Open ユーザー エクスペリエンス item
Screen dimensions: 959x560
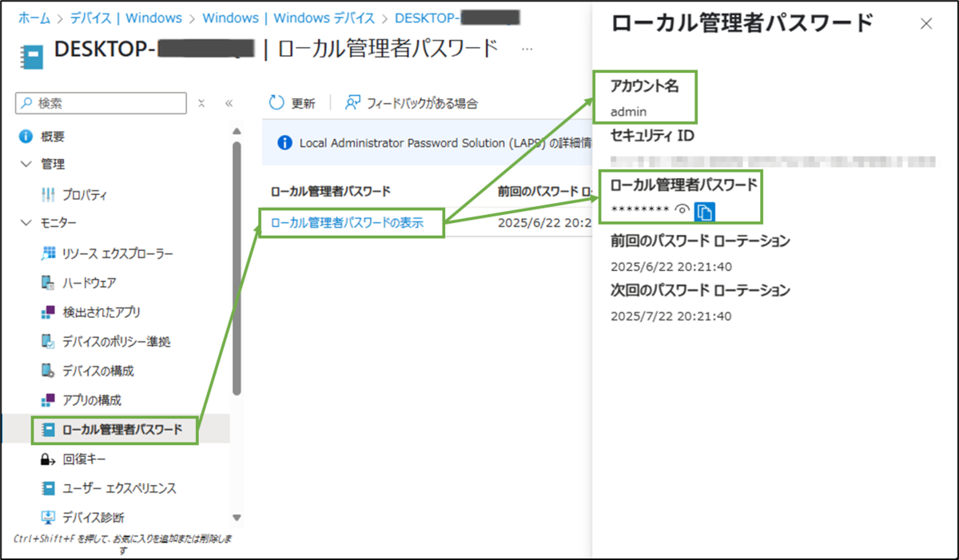click(x=119, y=488)
